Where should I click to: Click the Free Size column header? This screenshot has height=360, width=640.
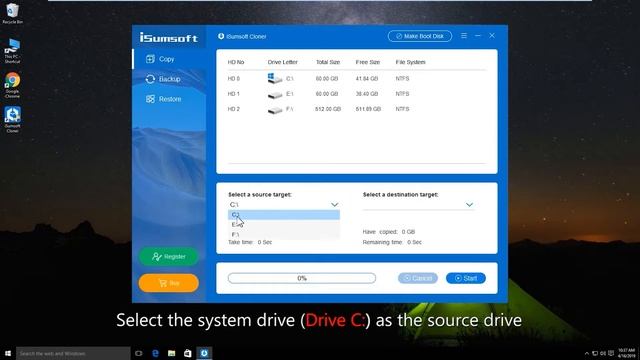(368, 62)
